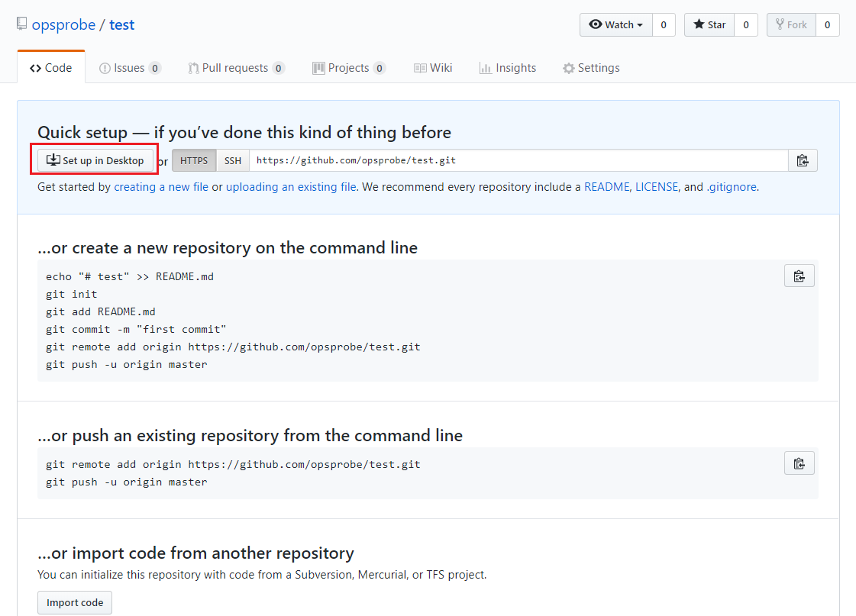Screen dimensions: 856x616
Task: Click the Set up in Desktop button
Action: pyautogui.click(x=94, y=160)
